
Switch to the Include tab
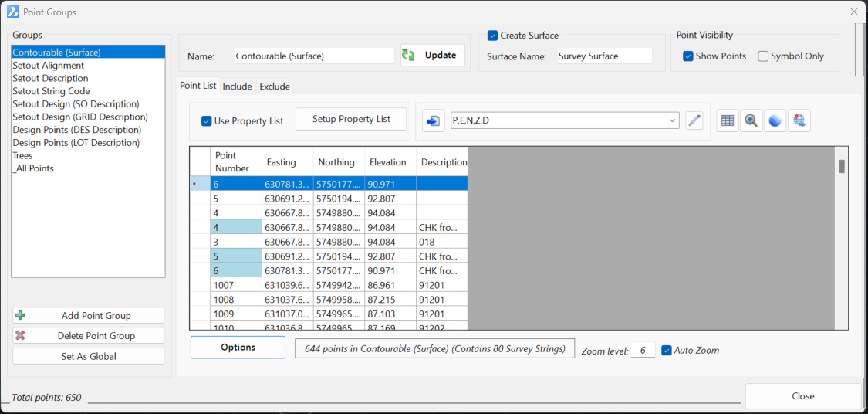(x=237, y=87)
